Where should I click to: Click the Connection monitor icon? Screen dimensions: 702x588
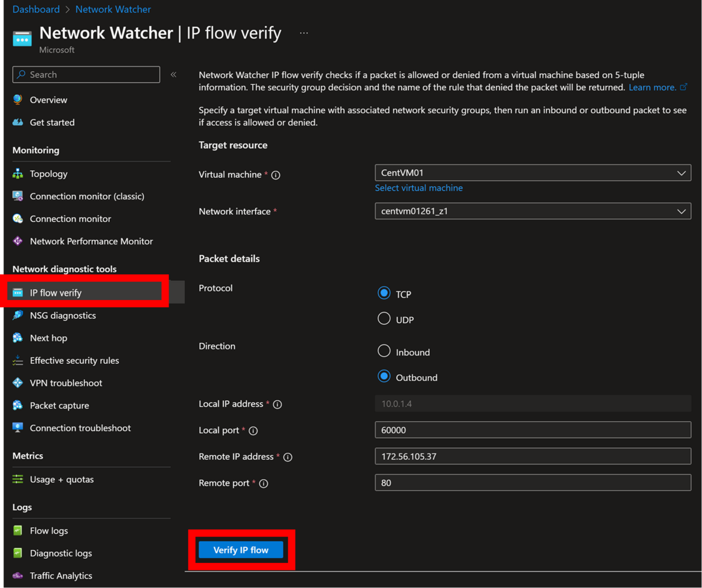click(18, 218)
